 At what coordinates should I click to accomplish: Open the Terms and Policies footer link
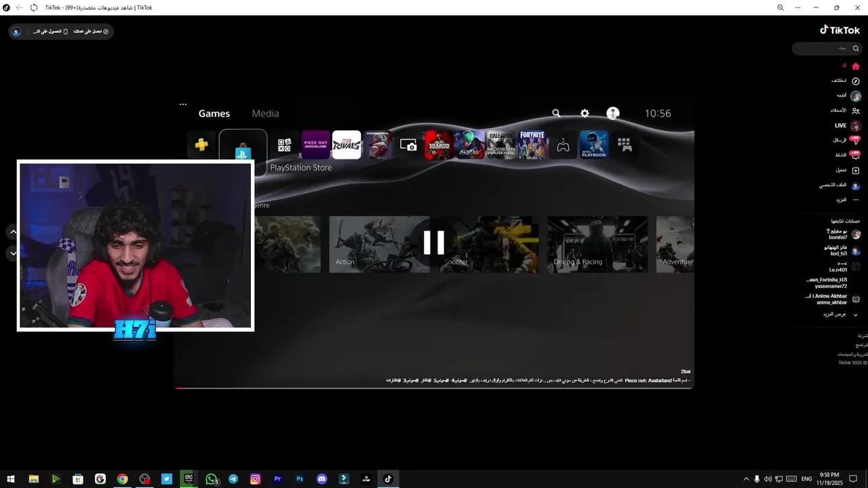852,354
